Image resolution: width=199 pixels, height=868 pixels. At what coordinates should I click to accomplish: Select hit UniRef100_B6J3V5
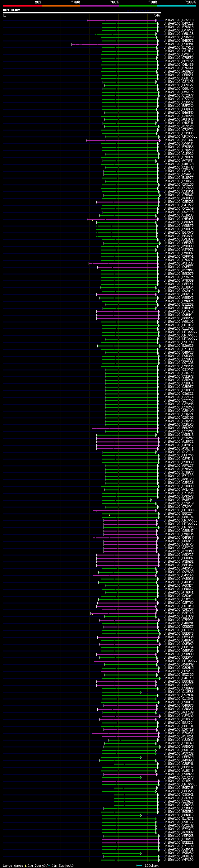tap(178, 233)
